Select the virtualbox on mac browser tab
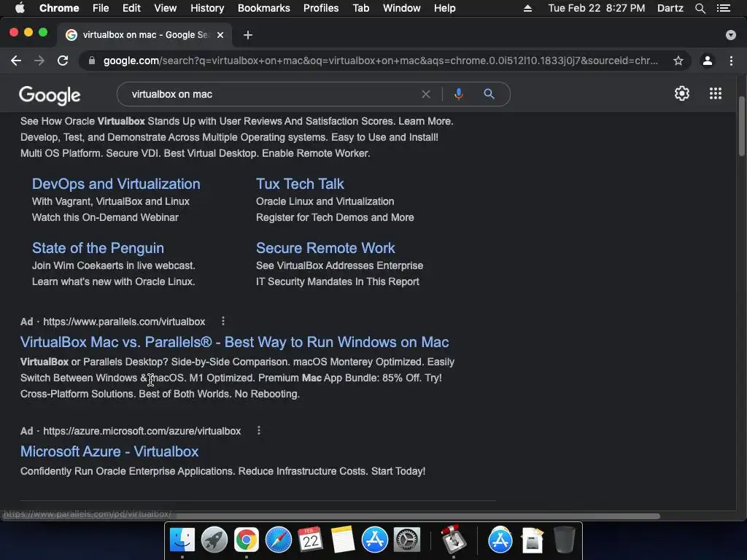The image size is (747, 560). [145, 35]
